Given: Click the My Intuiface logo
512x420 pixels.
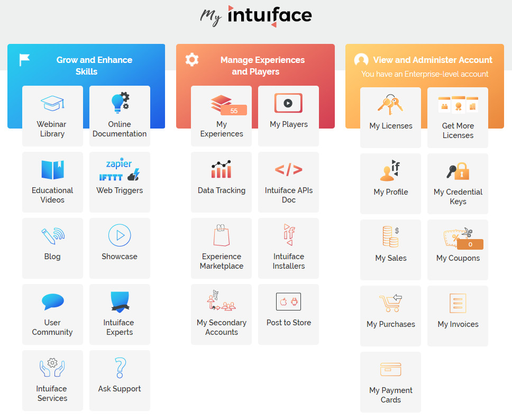Looking at the screenshot, I should tap(256, 16).
